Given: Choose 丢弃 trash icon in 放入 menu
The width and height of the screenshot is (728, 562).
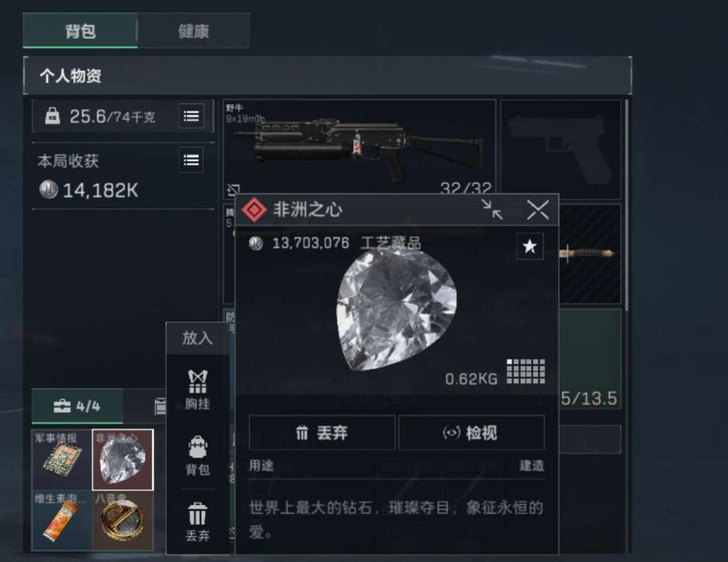Looking at the screenshot, I should [198, 522].
